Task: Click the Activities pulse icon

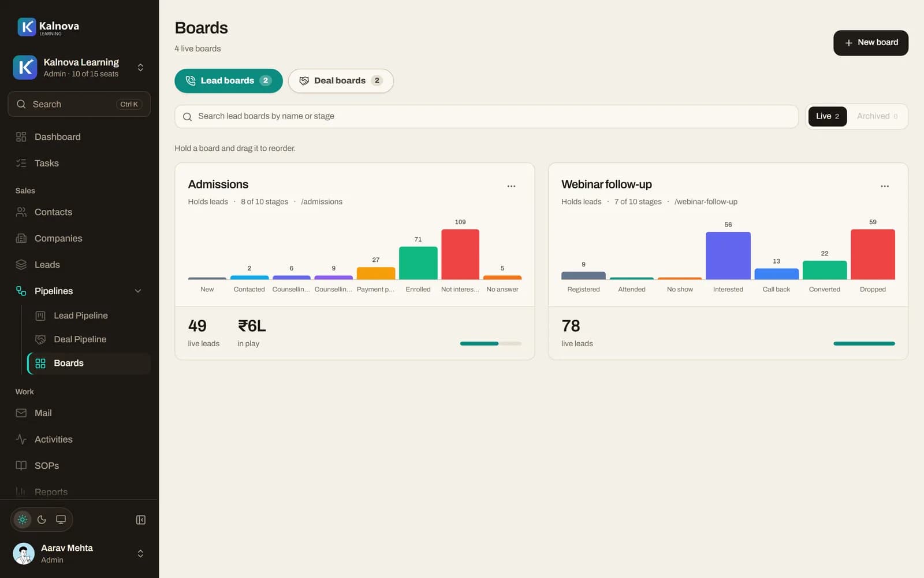Action: pyautogui.click(x=21, y=439)
